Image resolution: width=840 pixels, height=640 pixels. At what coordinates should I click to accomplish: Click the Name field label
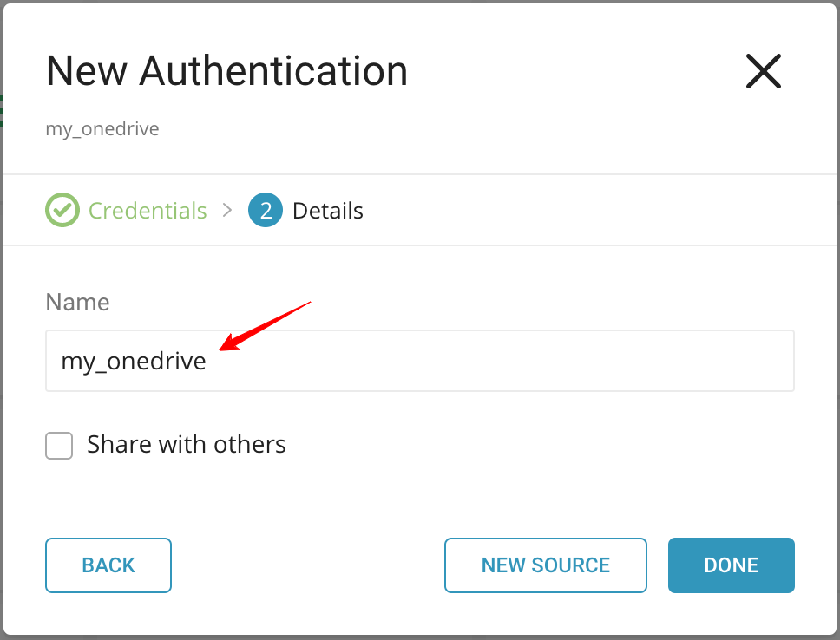point(77,303)
